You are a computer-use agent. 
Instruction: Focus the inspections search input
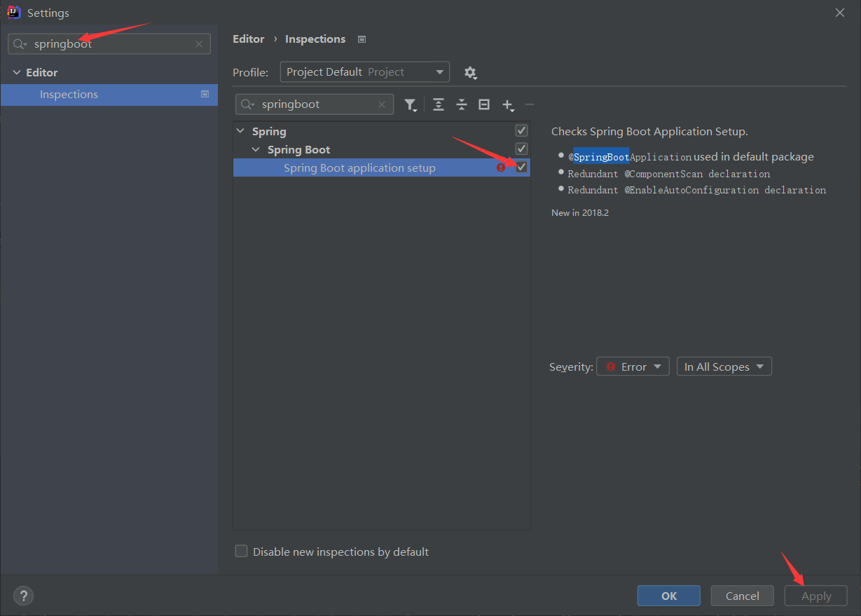(x=315, y=104)
